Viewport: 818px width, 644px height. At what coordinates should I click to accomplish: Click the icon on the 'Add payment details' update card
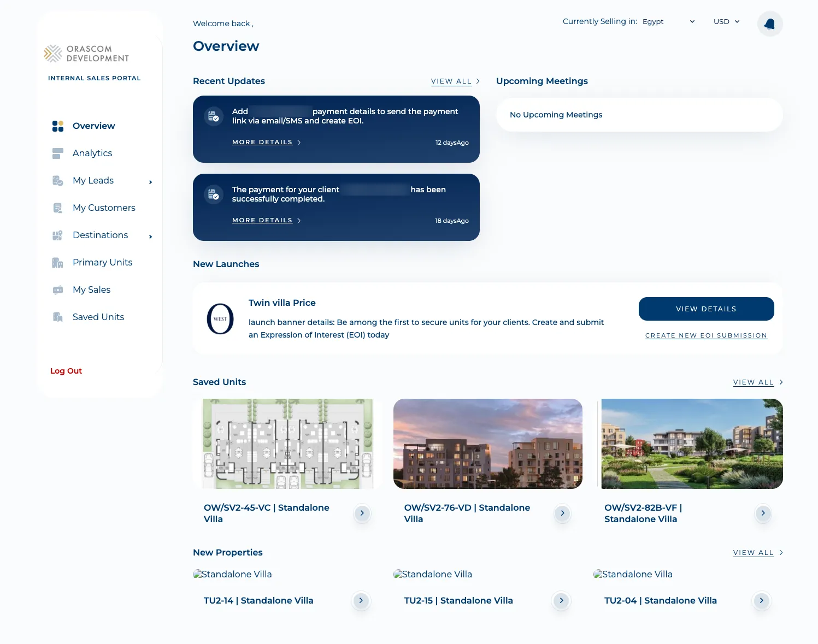214,116
